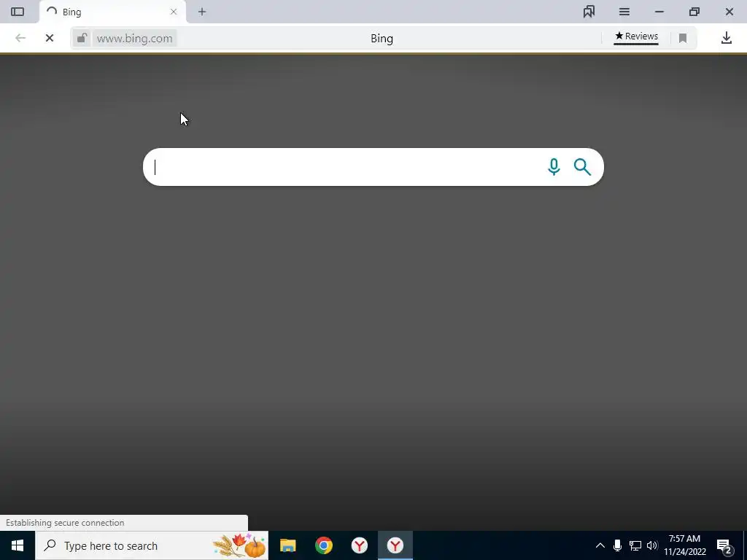747x560 pixels.
Task: Submit search with magnifier icon
Action: tap(582, 167)
